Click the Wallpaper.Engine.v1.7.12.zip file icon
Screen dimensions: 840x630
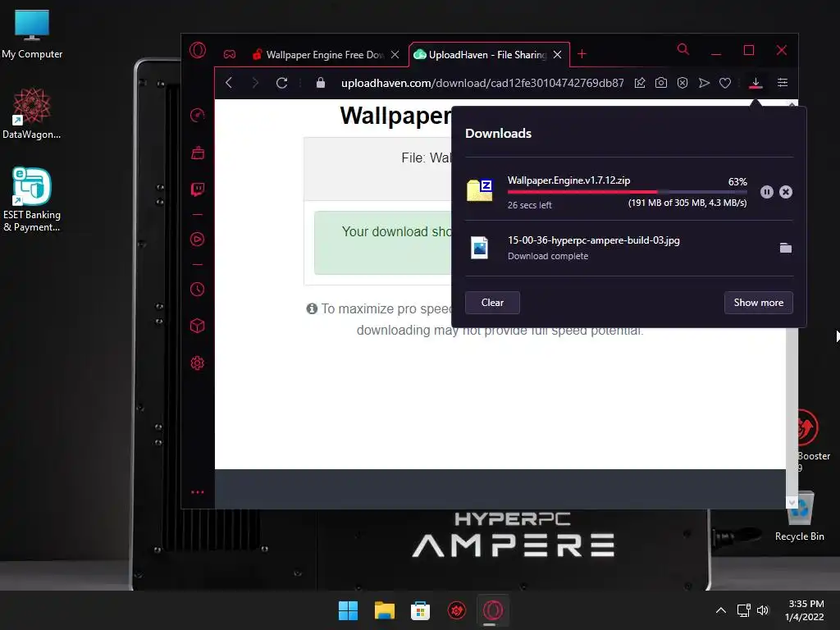(480, 190)
